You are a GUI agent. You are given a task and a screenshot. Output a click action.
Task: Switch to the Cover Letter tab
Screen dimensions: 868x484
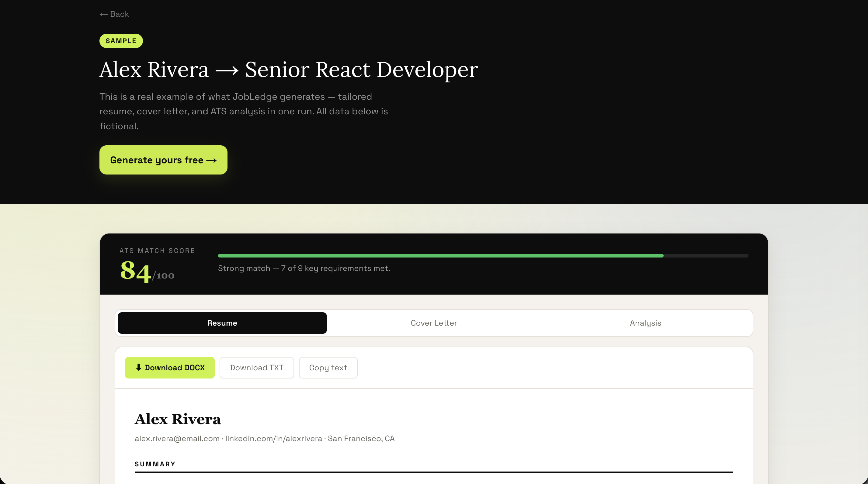434,323
